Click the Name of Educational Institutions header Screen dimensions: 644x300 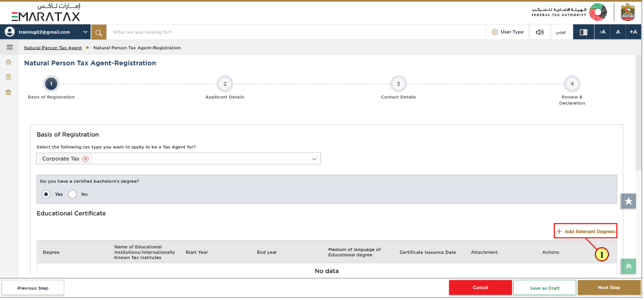[x=145, y=252]
